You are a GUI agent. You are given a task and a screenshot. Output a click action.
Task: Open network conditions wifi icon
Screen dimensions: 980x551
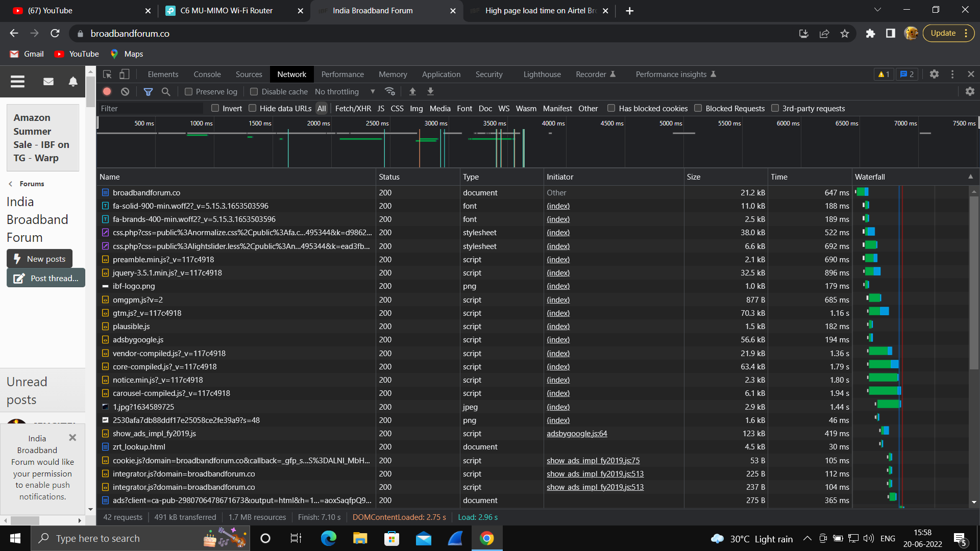[390, 92]
